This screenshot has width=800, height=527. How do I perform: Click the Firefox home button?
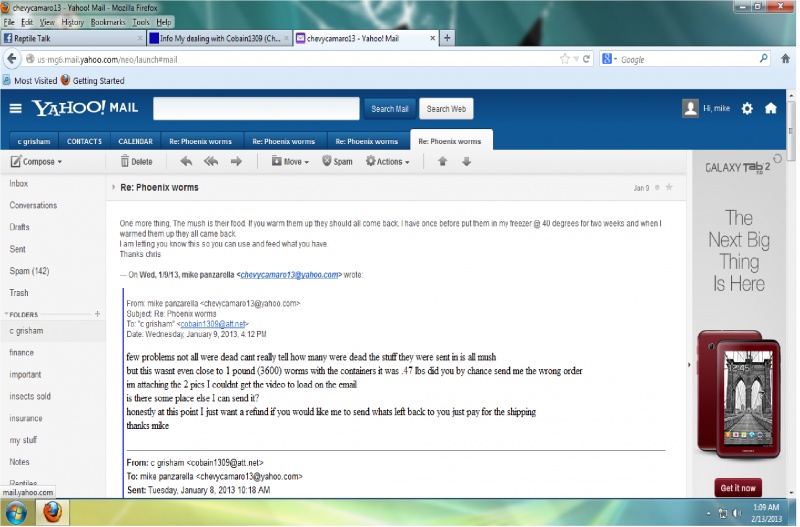tap(785, 59)
